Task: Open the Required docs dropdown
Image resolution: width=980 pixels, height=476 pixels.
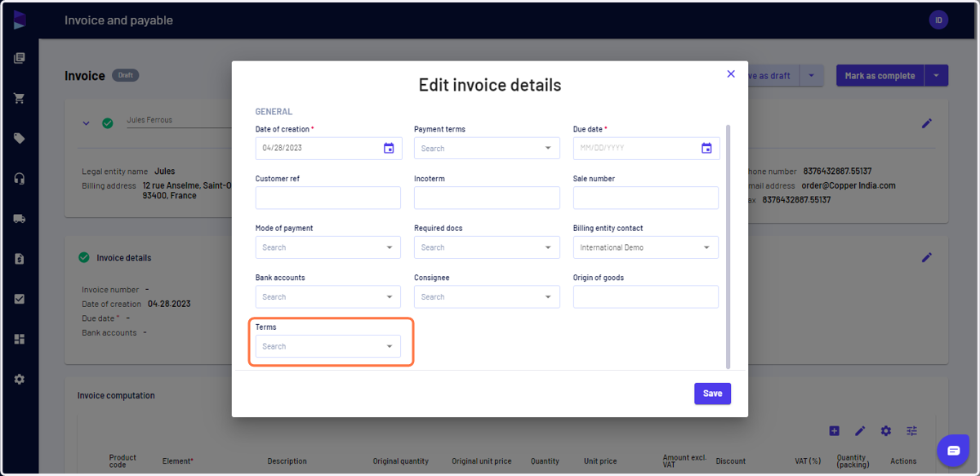Action: (x=487, y=247)
